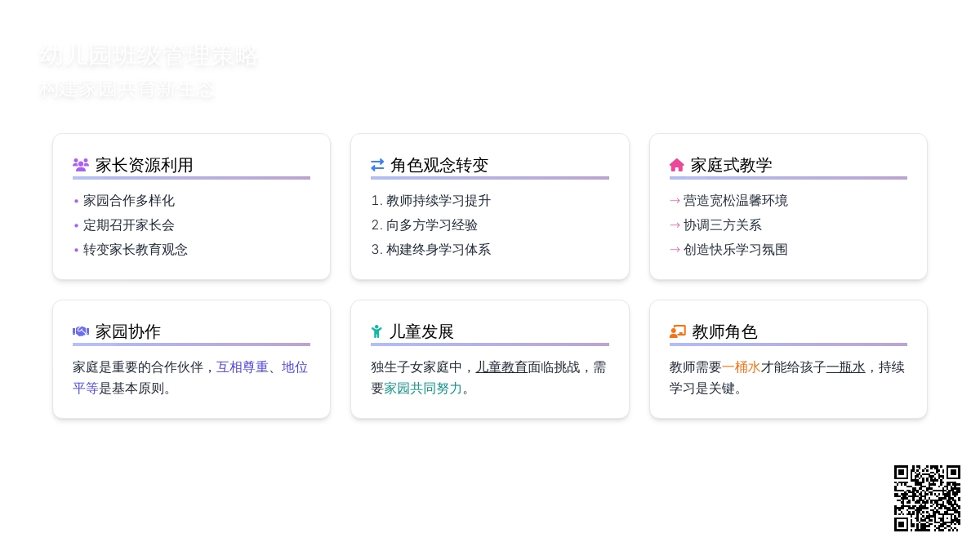Image resolution: width=980 pixels, height=551 pixels.
Task: Click arrow item 创造快乐学习氛围
Action: (x=736, y=250)
